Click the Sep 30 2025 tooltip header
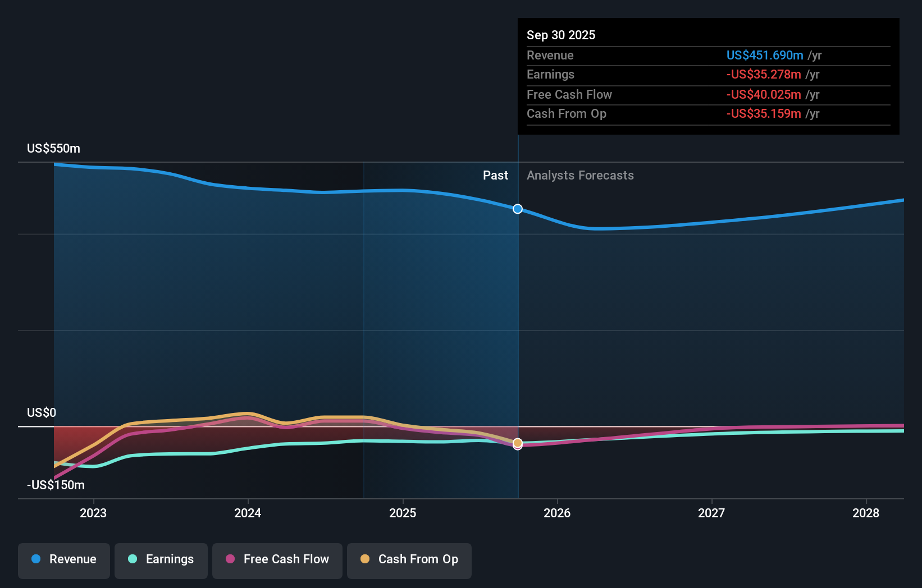The width and height of the screenshot is (922, 588). [560, 35]
